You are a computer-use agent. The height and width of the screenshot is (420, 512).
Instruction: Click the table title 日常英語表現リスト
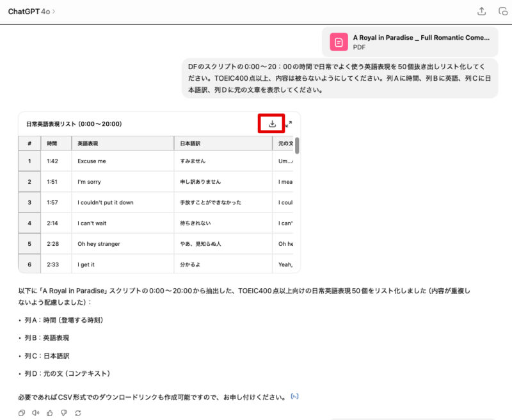tap(74, 124)
